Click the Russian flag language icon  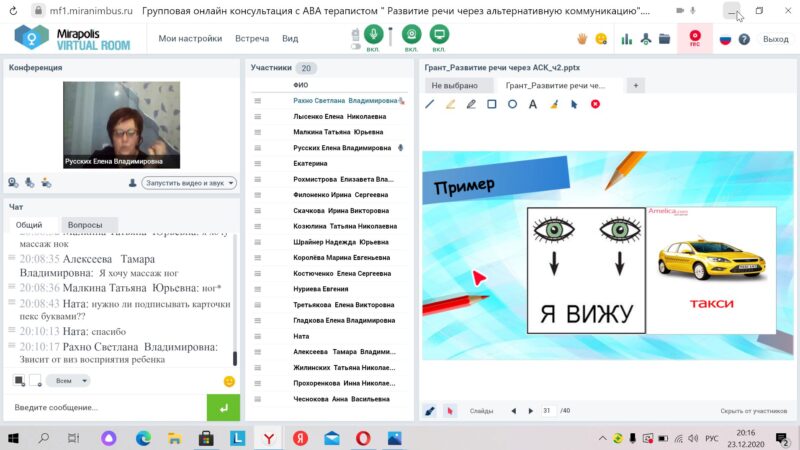pyautogui.click(x=725, y=39)
